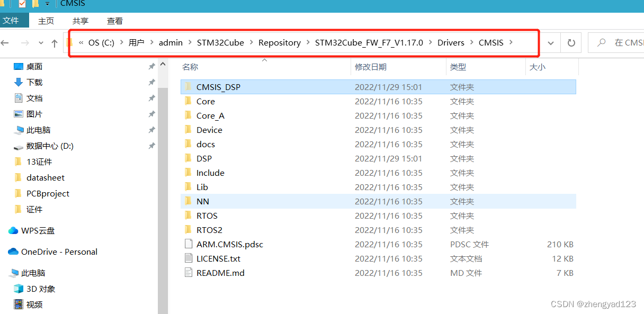Open 桌面 from the quick access sidebar
Viewport: 644px width, 314px height.
coord(33,66)
